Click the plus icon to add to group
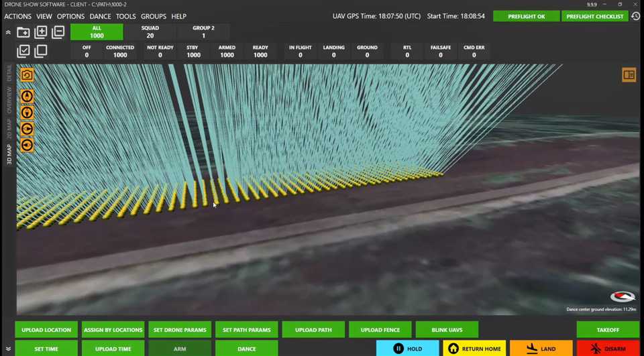Viewport: 644px width, 356px height. pyautogui.click(x=41, y=32)
